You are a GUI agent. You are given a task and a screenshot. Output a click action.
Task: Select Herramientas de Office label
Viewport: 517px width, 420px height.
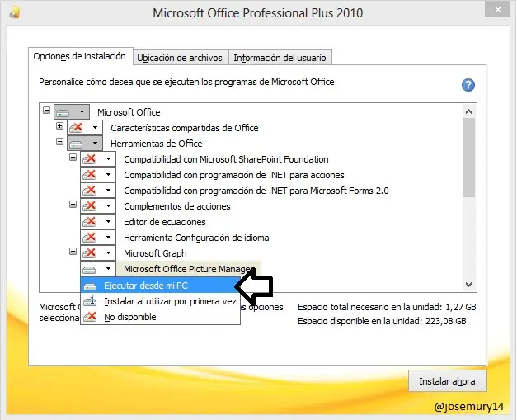(x=157, y=144)
